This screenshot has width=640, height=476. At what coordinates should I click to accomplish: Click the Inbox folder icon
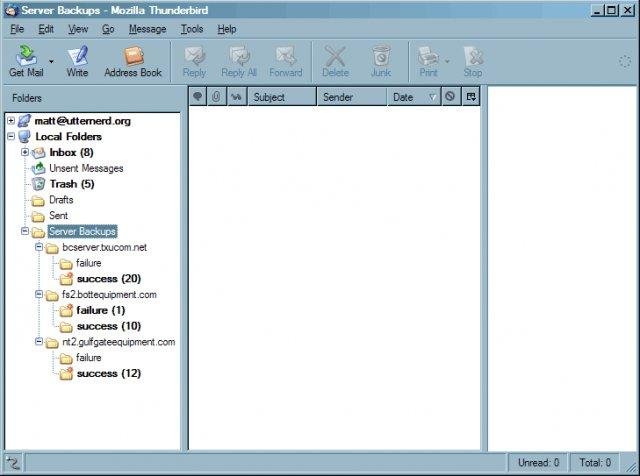[39, 153]
